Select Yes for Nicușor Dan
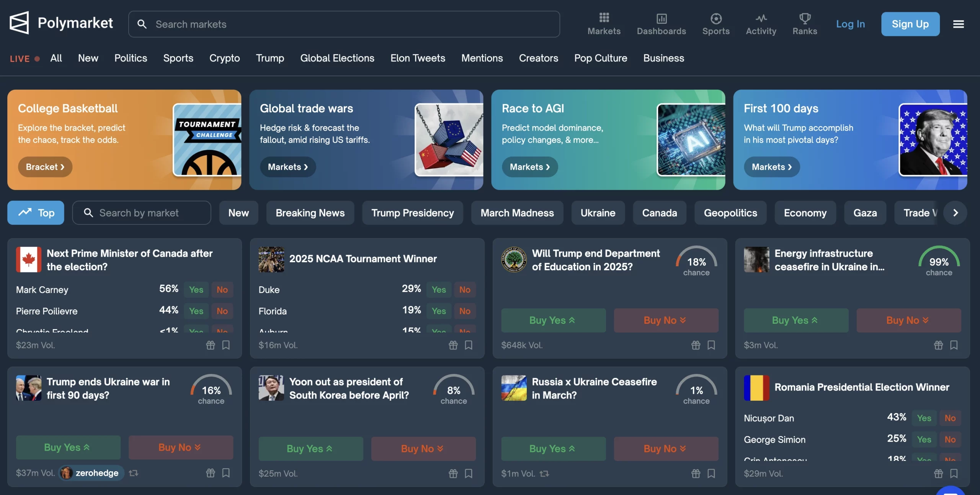The width and height of the screenshot is (980, 495). click(x=924, y=418)
